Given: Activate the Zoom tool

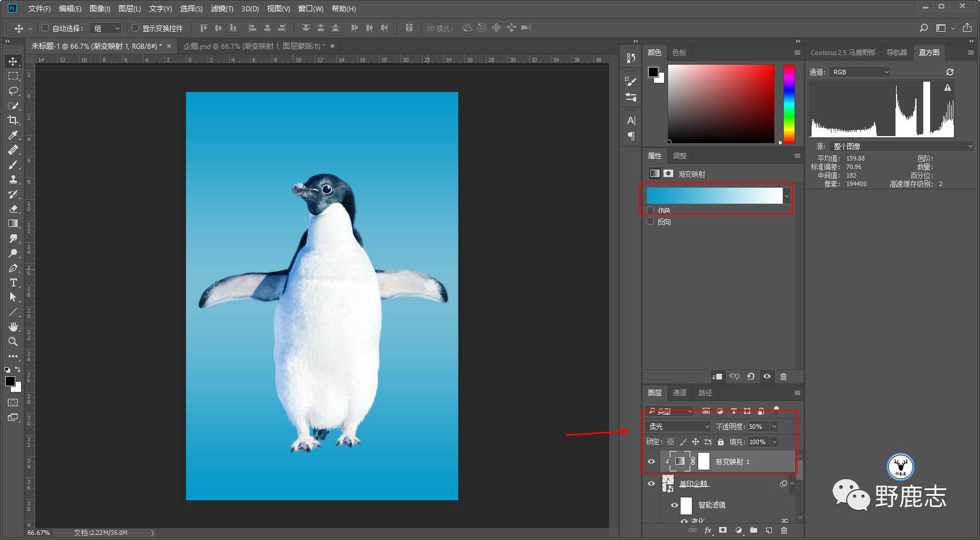Looking at the screenshot, I should click(x=12, y=341).
